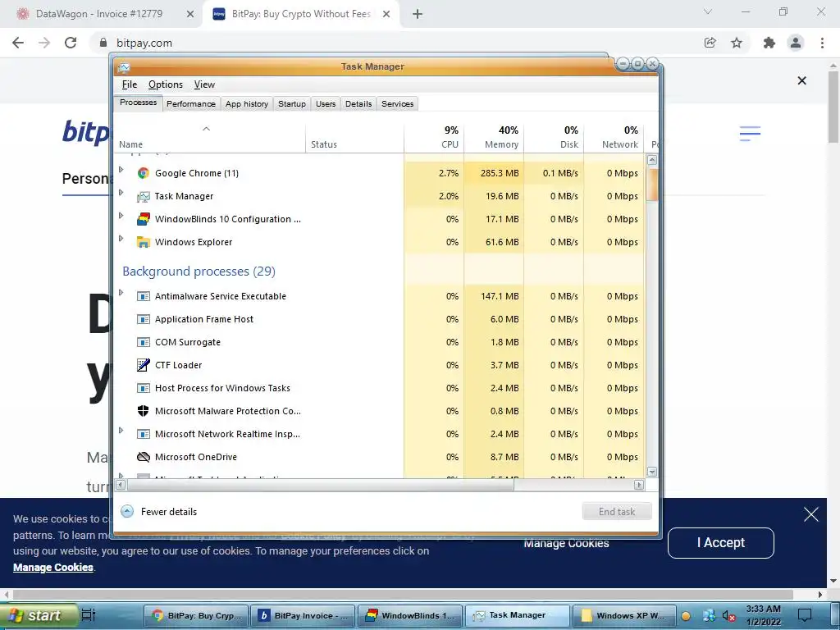Click the network tray icon
The height and width of the screenshot is (630, 840).
coord(709,616)
